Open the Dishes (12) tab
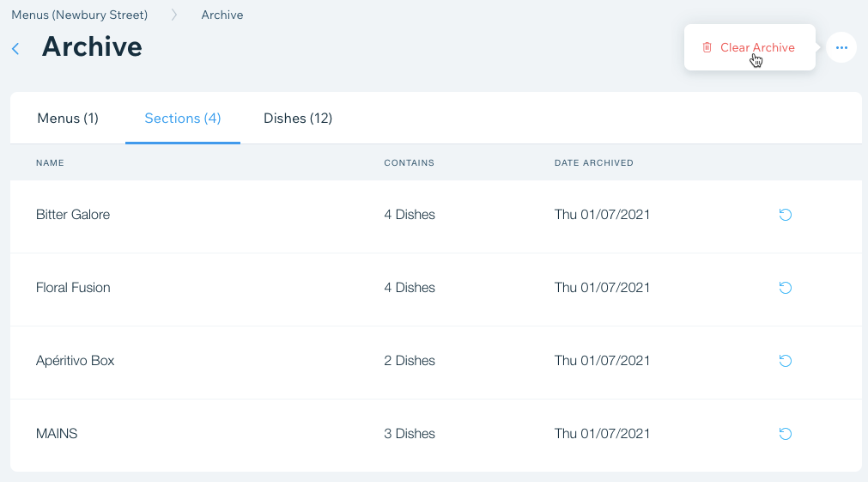This screenshot has height=482, width=868. pos(298,118)
